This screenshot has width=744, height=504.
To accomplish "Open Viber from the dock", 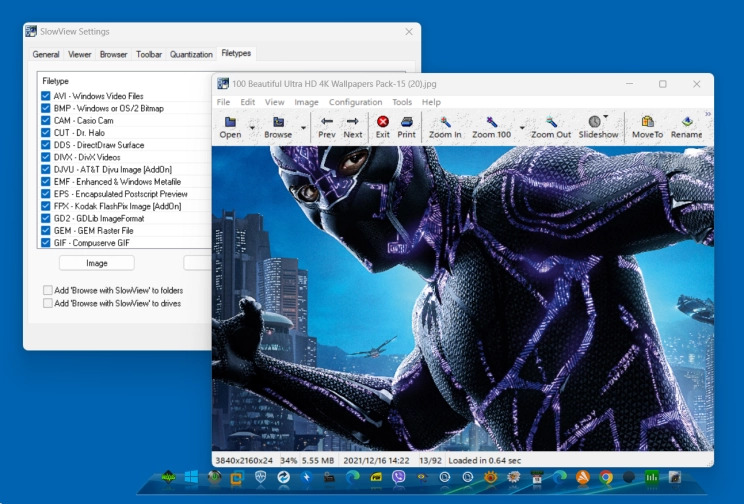I will click(399, 477).
